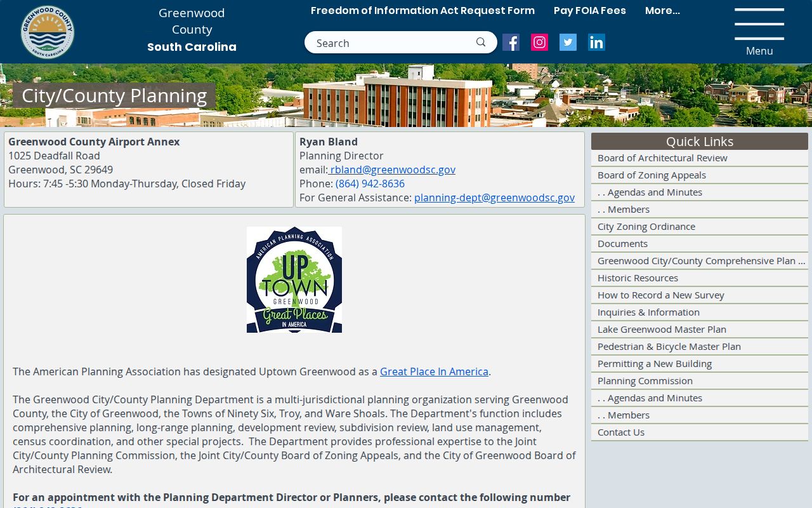Viewport: 812px width, 508px height.
Task: Open Freedom of Information Act Request Form
Action: 422,11
